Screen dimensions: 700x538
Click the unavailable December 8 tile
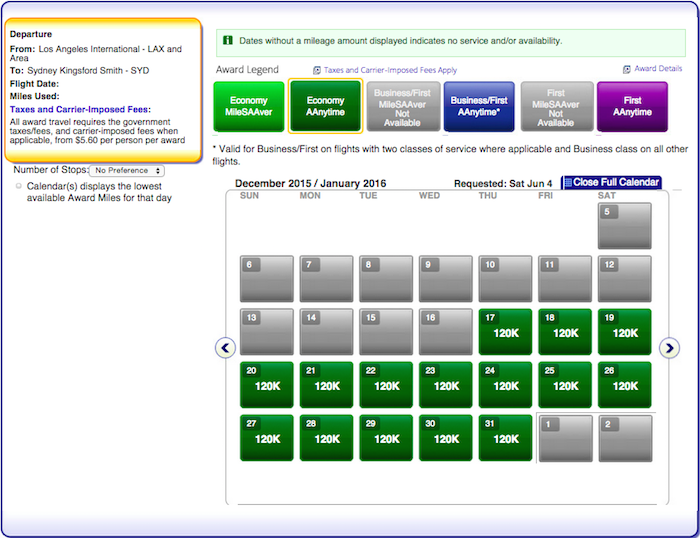(x=386, y=279)
